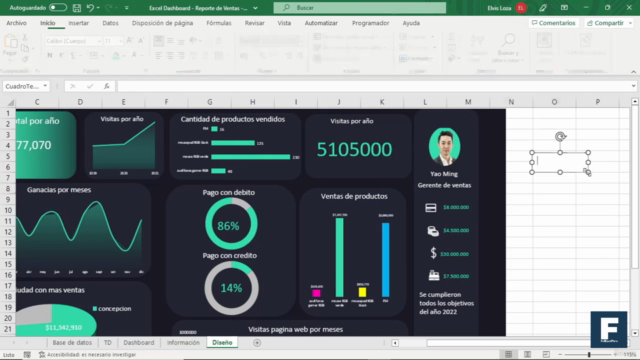Screen dimensions: 640x360
Task: Click the Save diskette icon
Action: pyautogui.click(x=76, y=8)
